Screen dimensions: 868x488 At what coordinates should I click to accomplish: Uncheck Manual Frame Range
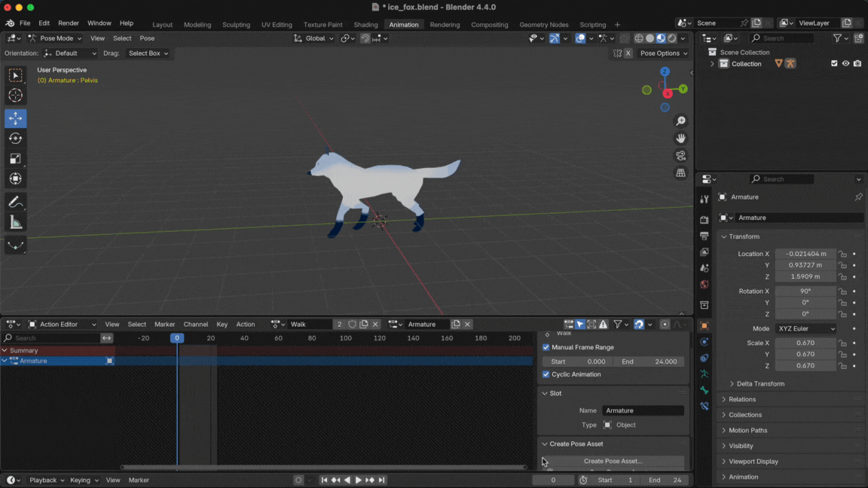coord(546,347)
